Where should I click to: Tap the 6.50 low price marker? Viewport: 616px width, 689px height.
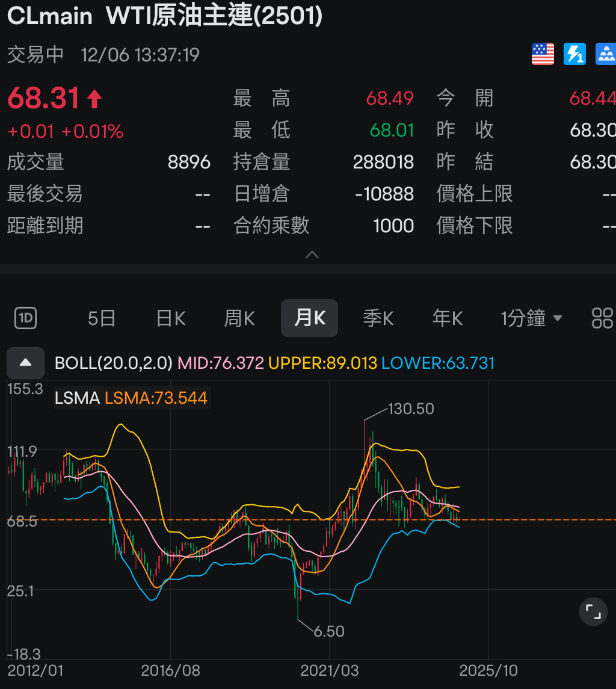329,631
